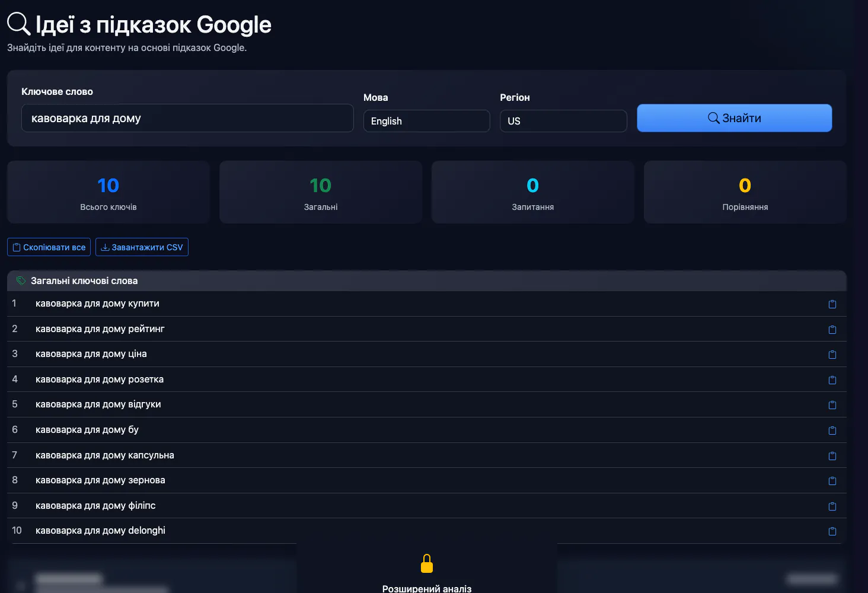
Task: Click the Загальні stat card
Action: 321,192
